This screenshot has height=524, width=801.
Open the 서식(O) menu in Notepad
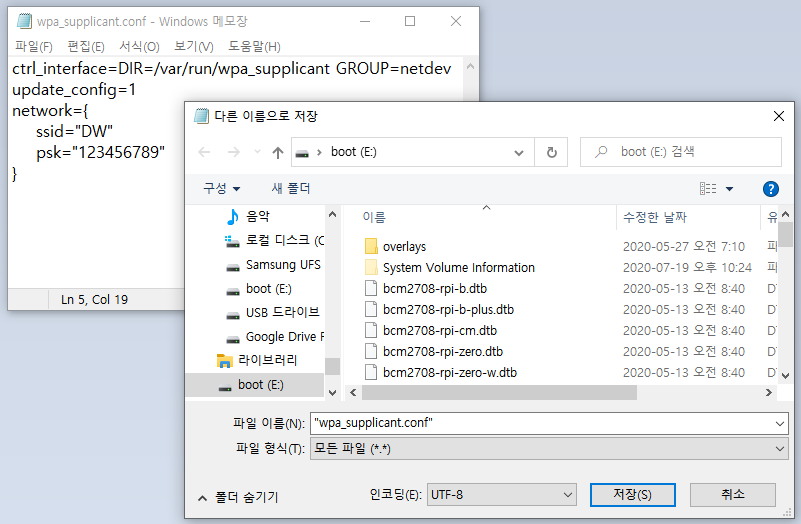coord(139,46)
